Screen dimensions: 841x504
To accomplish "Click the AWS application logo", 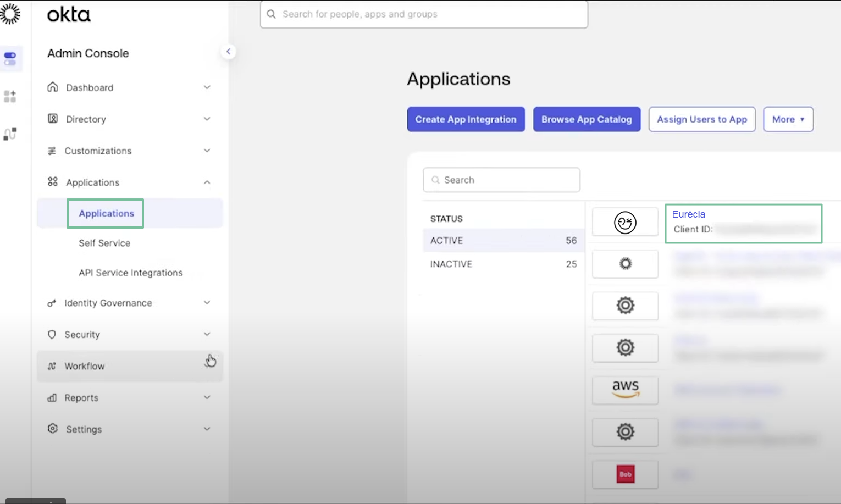I will [625, 390].
